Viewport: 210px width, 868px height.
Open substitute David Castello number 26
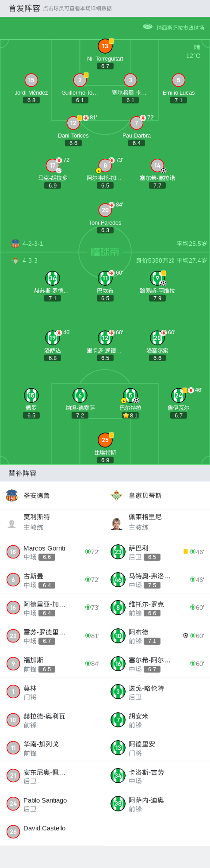coord(53,832)
